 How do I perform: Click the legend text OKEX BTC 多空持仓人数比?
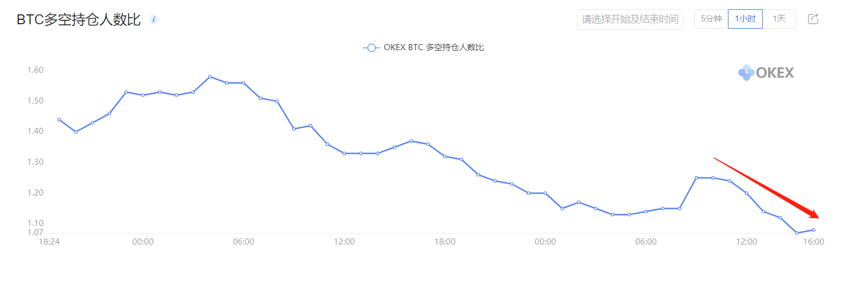(x=433, y=47)
